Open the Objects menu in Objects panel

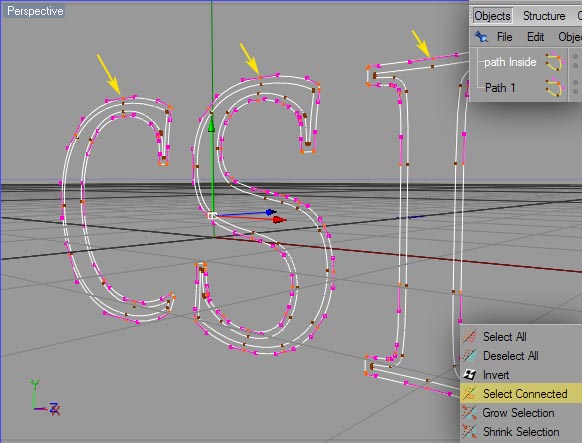point(570,37)
